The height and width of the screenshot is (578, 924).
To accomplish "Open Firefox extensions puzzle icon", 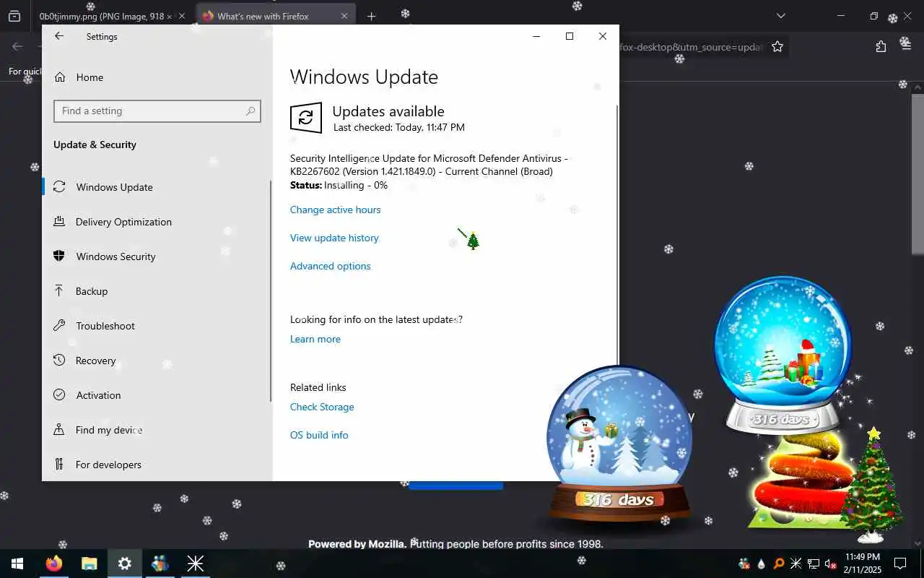I will [x=881, y=46].
